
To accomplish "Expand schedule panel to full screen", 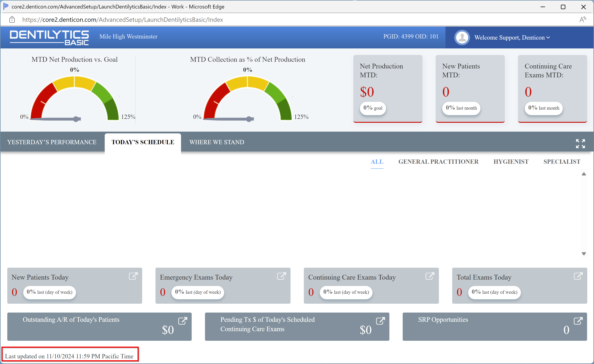I will point(580,144).
